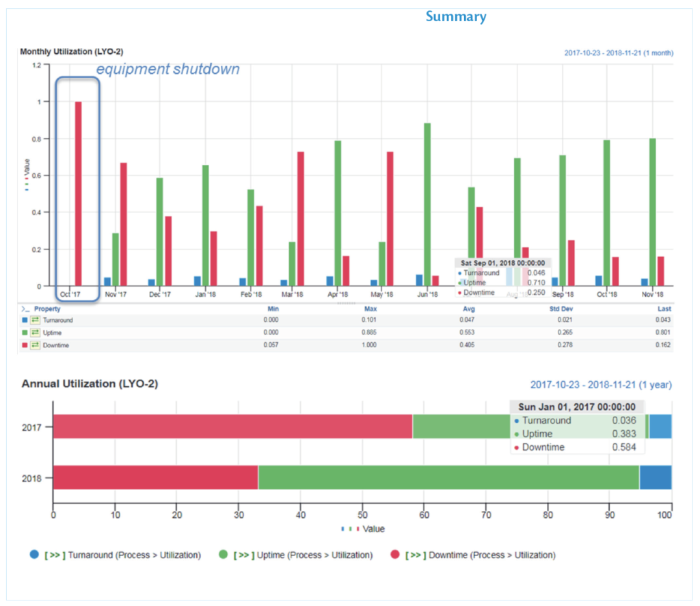Click the red Downtime color square in table
This screenshot has width=700, height=606.
click(25, 346)
